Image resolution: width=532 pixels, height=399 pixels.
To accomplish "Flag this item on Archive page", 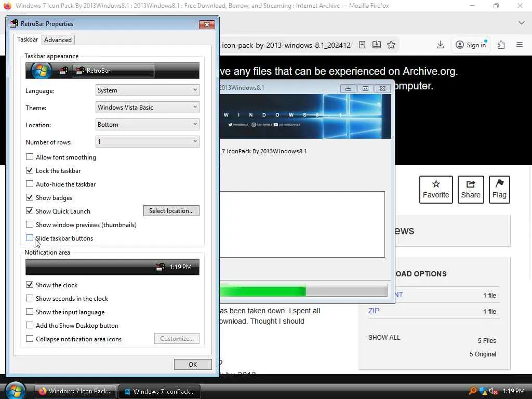I will (499, 189).
